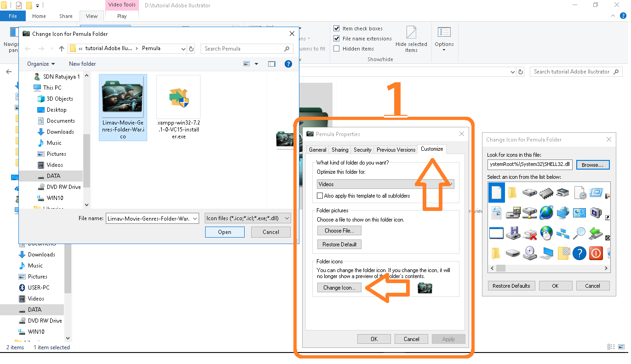The width and height of the screenshot is (631, 364).
Task: Select Limav-Movie-Genres-Folder-War.ico file
Action: click(123, 108)
